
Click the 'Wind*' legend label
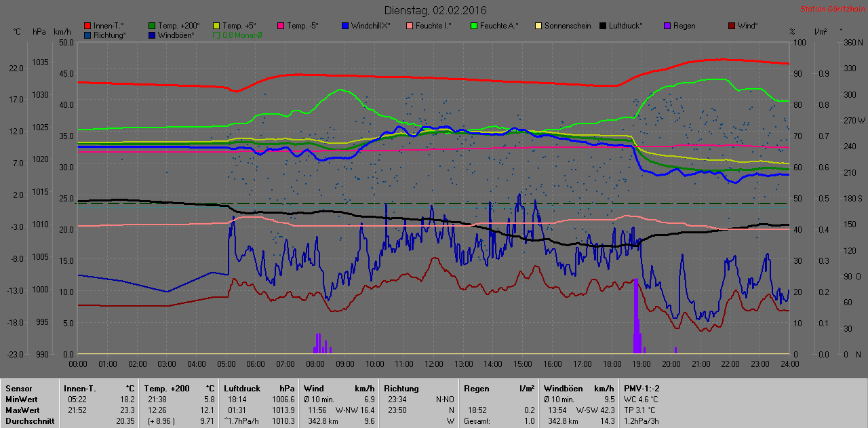click(x=748, y=26)
